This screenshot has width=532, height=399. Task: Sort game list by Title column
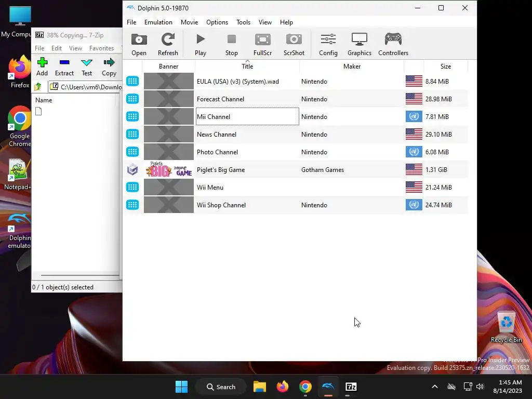[x=247, y=66]
